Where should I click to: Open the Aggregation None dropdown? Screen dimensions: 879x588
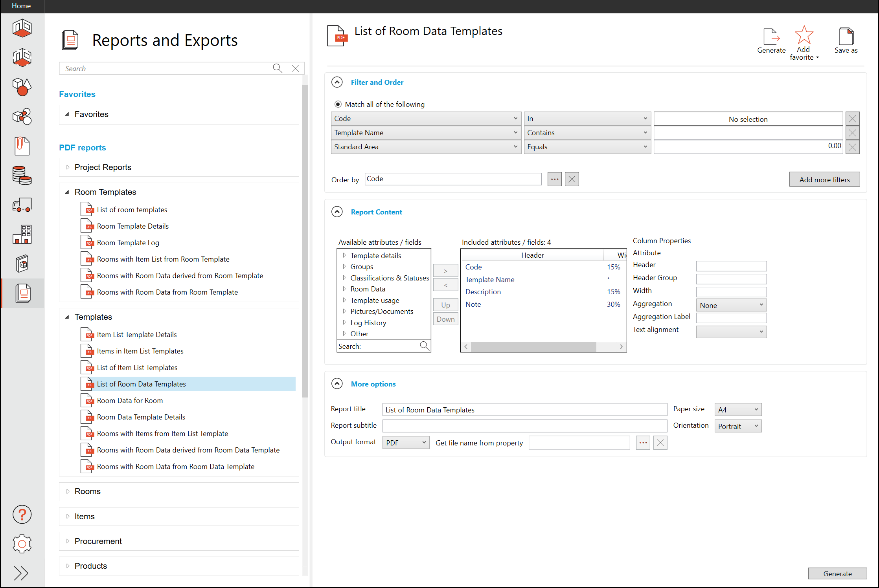[731, 305]
